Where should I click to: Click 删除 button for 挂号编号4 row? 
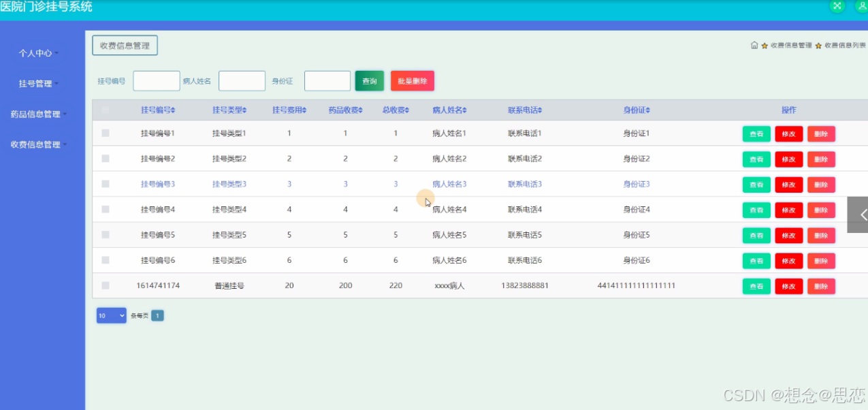click(821, 210)
